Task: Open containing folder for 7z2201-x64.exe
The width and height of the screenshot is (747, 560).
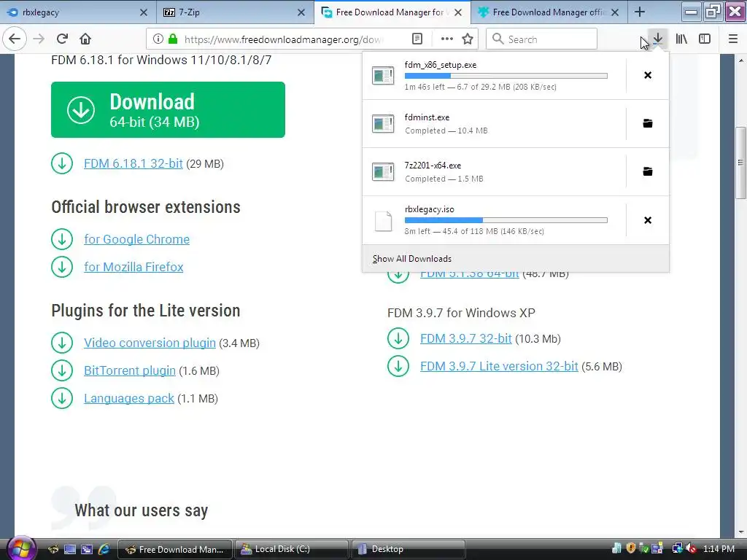Action: click(x=648, y=171)
